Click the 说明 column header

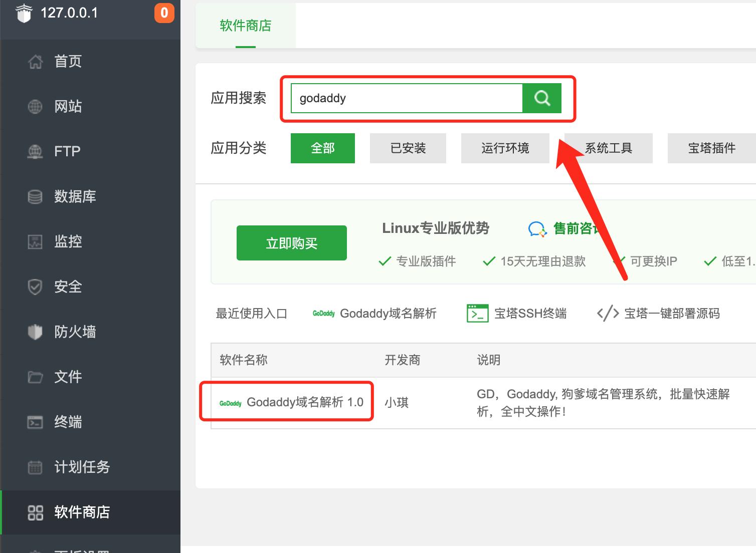point(489,360)
